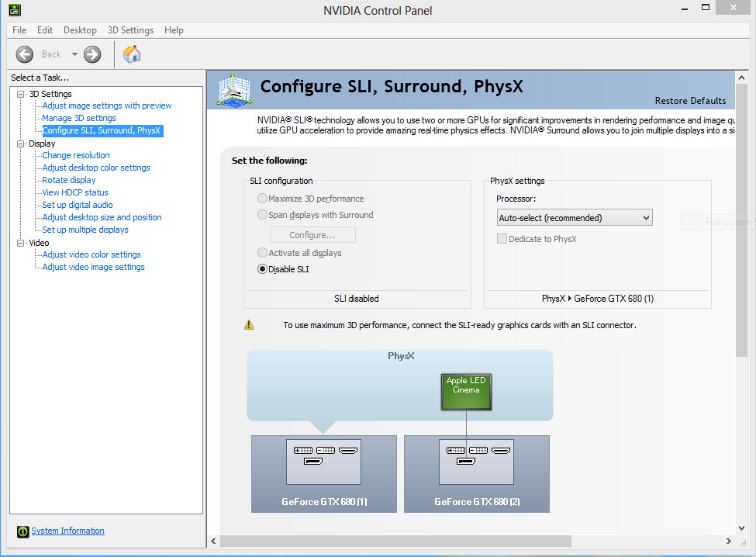Collapse the Display tree node
Viewport: 756px width, 557px height.
coord(21,144)
